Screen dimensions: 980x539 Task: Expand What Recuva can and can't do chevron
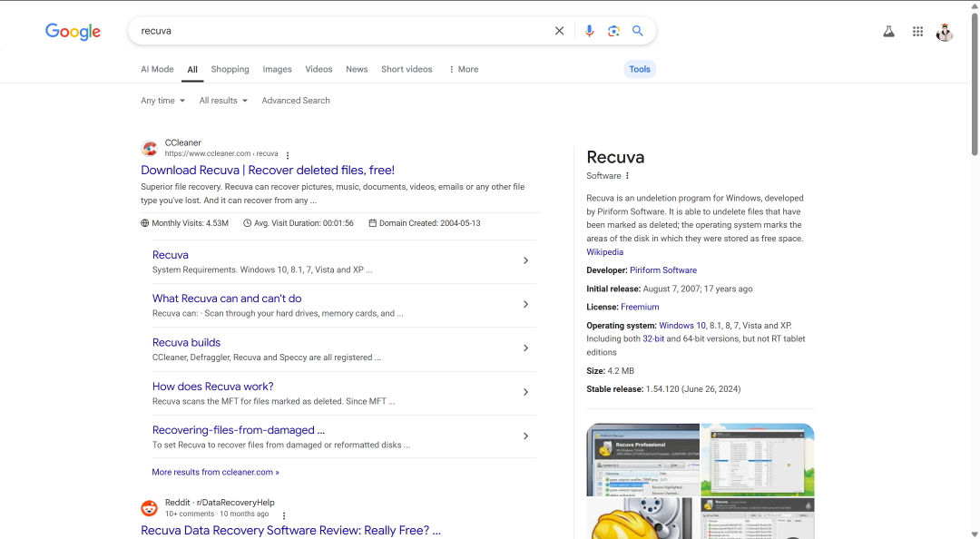[525, 305]
